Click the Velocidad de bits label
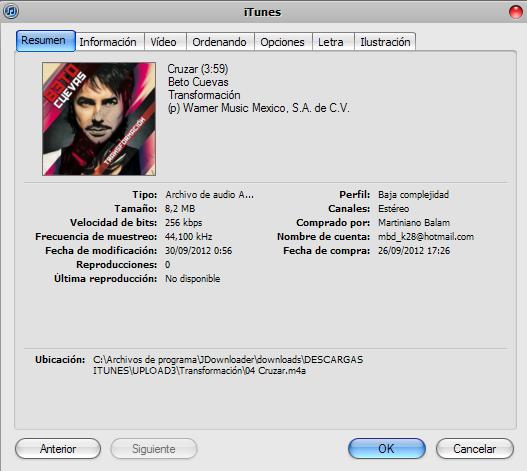 pyautogui.click(x=114, y=223)
